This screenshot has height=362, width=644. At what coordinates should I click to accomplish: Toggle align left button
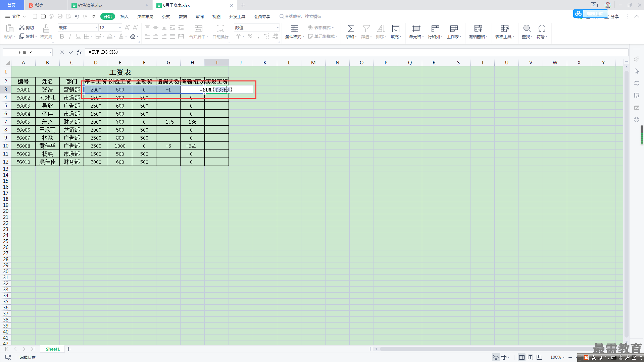click(x=147, y=36)
